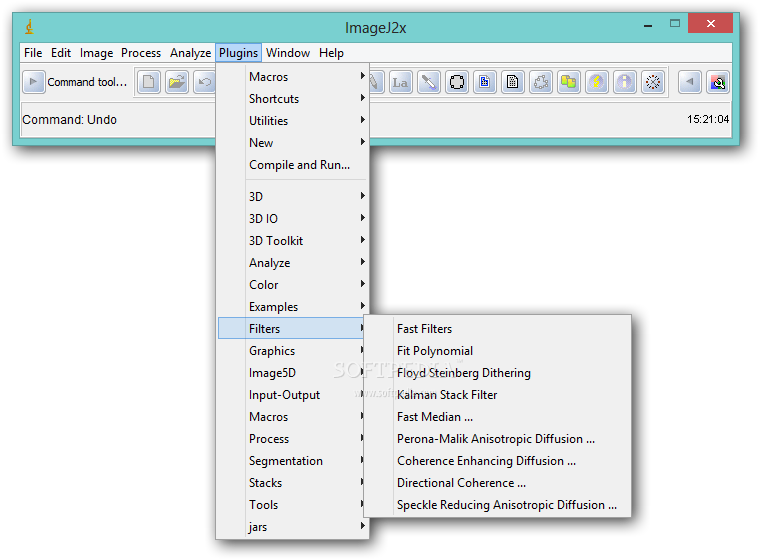
Task: Click the ImageJ2x microscope title bar icon
Action: click(x=30, y=27)
